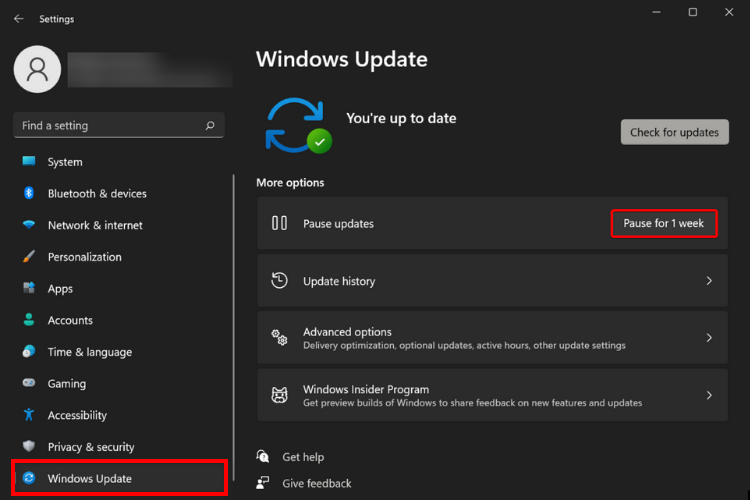
Task: Open Advanced options via chevron arrow
Action: [x=709, y=338]
